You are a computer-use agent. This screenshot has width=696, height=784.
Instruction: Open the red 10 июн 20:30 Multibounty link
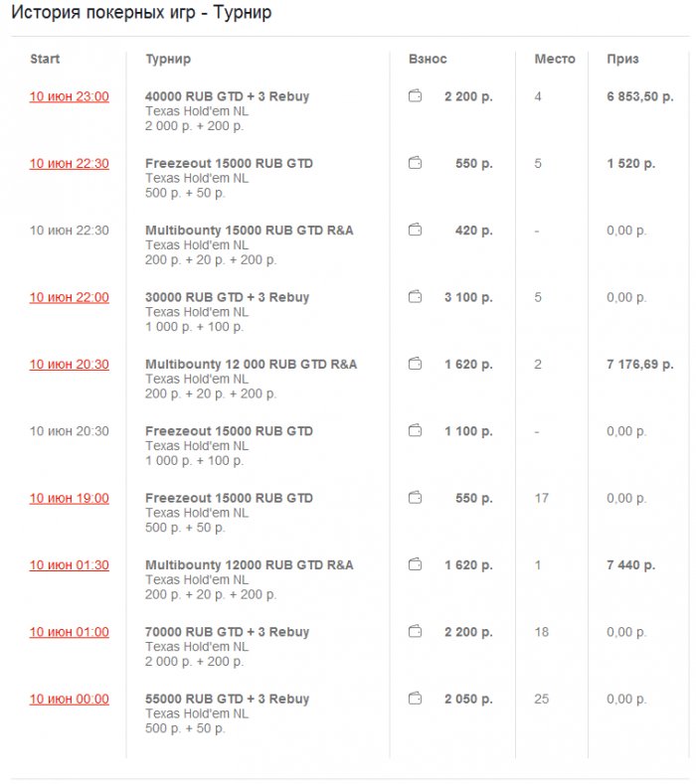70,365
